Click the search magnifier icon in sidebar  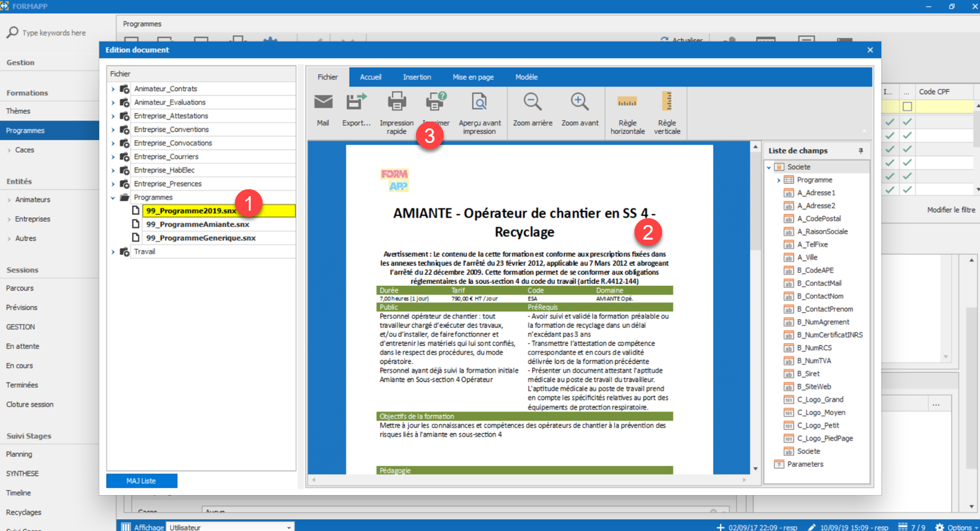(12, 32)
